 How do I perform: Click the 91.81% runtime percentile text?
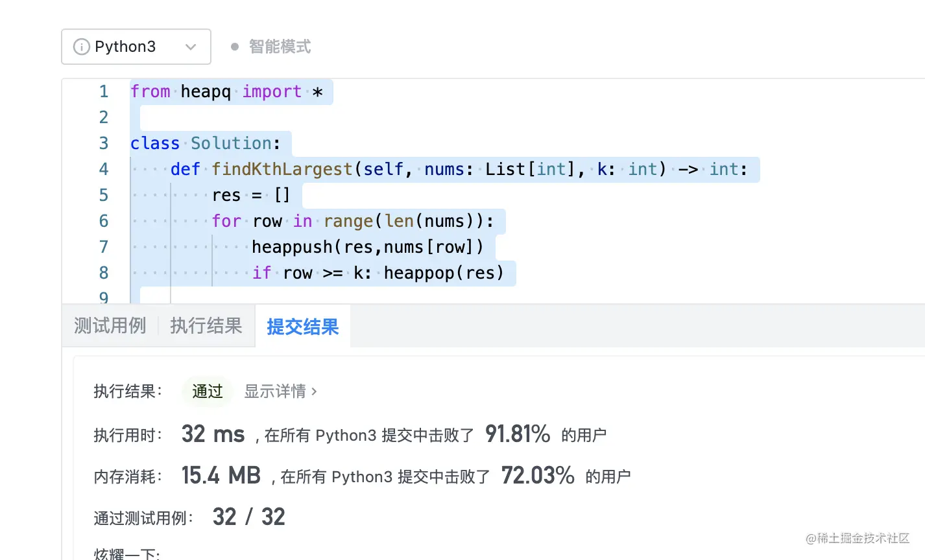(518, 434)
